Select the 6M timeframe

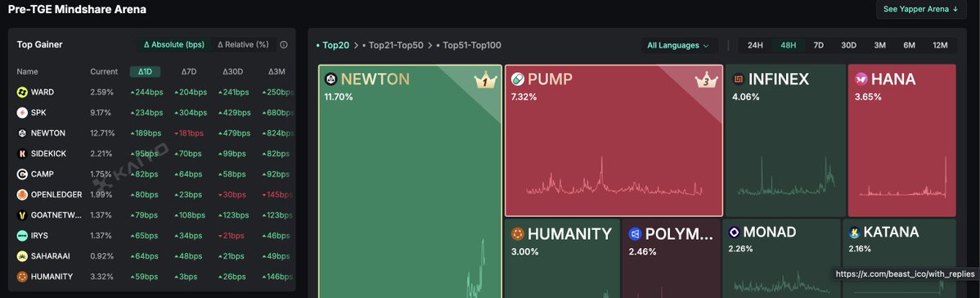pos(909,45)
